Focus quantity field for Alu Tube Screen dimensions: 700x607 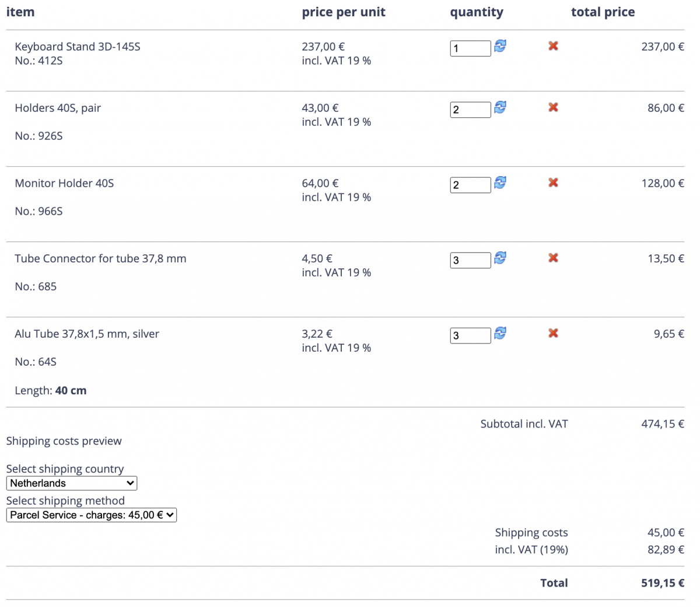471,335
